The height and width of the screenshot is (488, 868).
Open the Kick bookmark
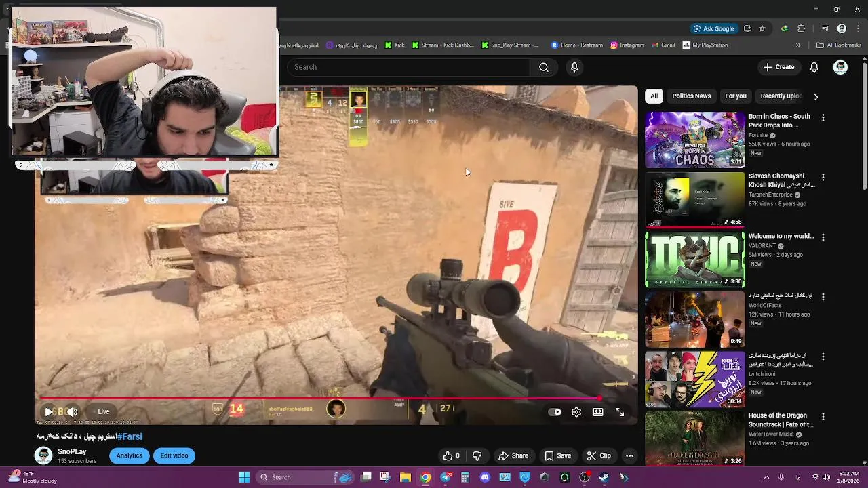pos(395,45)
